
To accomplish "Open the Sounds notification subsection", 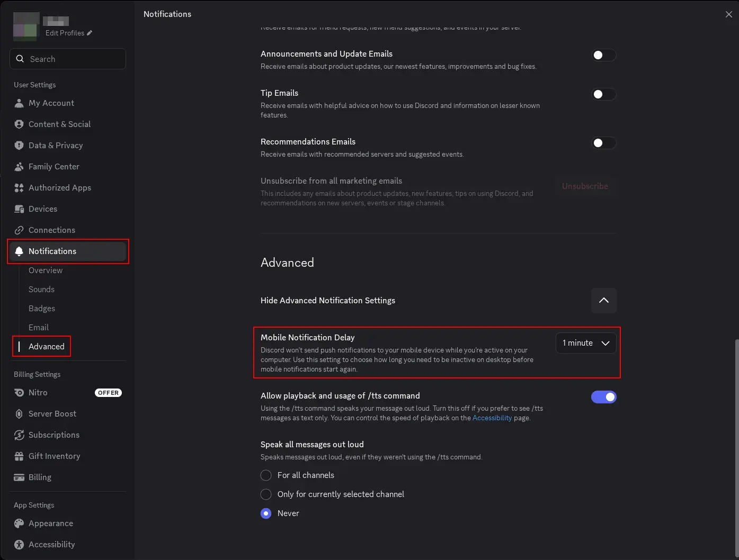I will 41,290.
